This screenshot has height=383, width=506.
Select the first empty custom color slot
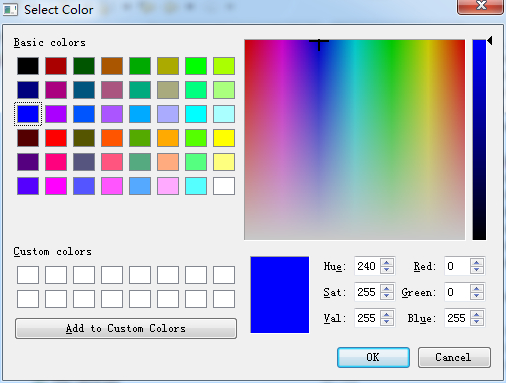tap(28, 275)
